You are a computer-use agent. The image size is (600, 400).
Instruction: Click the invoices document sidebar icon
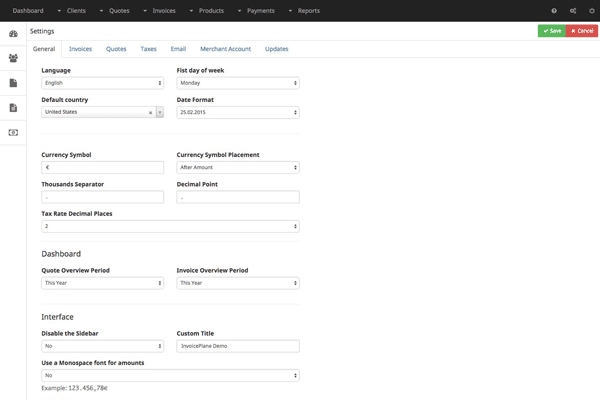click(x=13, y=108)
